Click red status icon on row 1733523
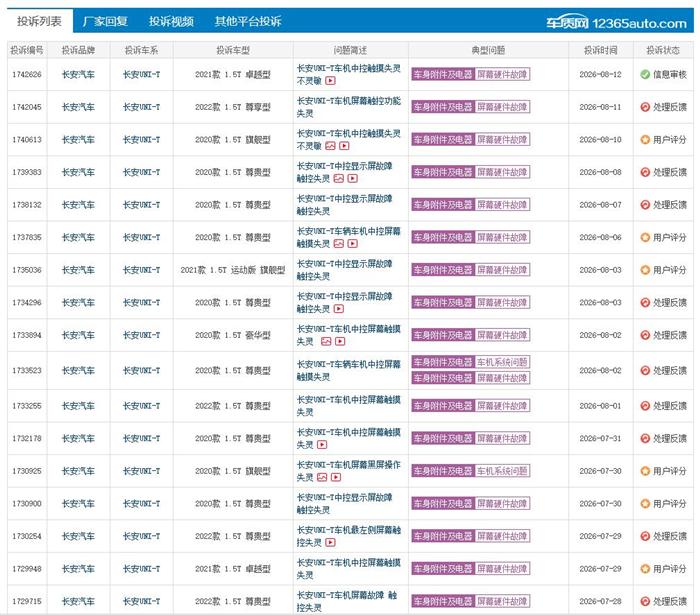 (645, 370)
